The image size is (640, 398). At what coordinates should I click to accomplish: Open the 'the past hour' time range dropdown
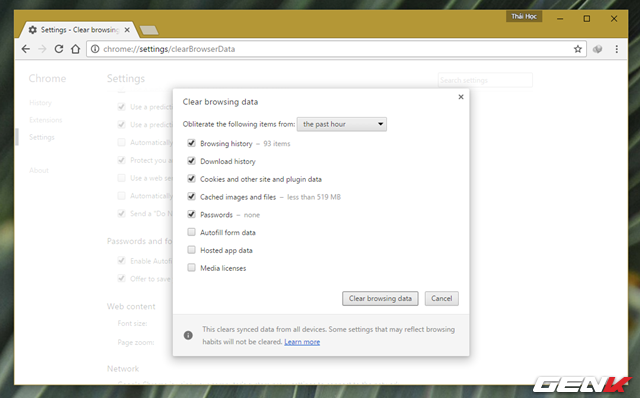[342, 124]
